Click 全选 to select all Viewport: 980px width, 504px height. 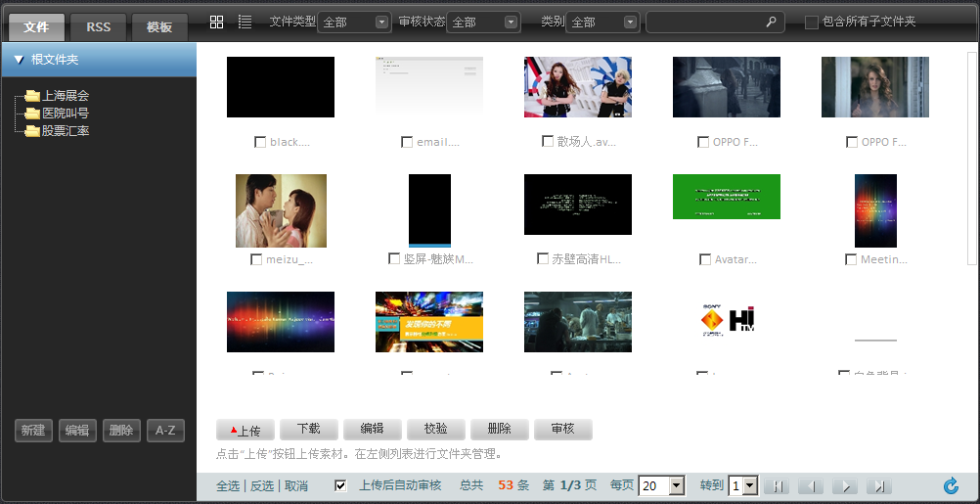tap(227, 486)
